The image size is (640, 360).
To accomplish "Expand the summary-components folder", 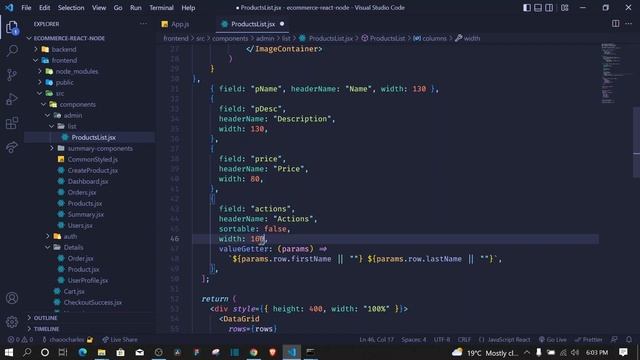I will pyautogui.click(x=100, y=148).
